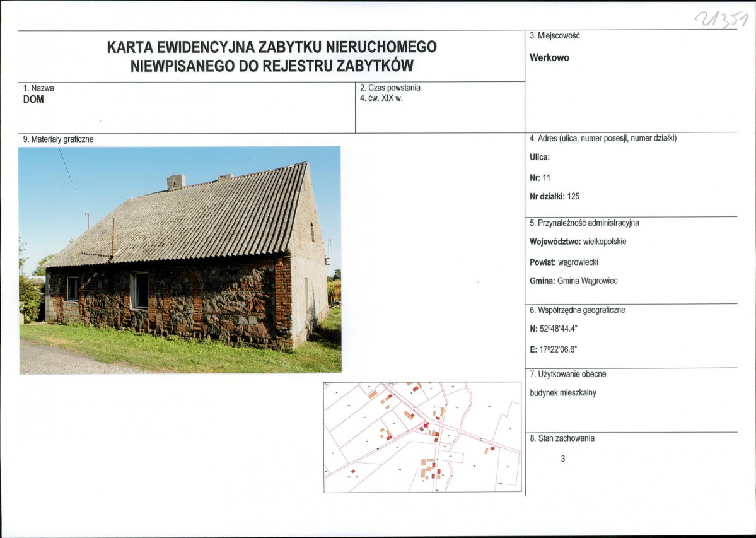The image size is (756, 538).
Task: Click the '2. Czas powstania' label
Action: [x=390, y=88]
